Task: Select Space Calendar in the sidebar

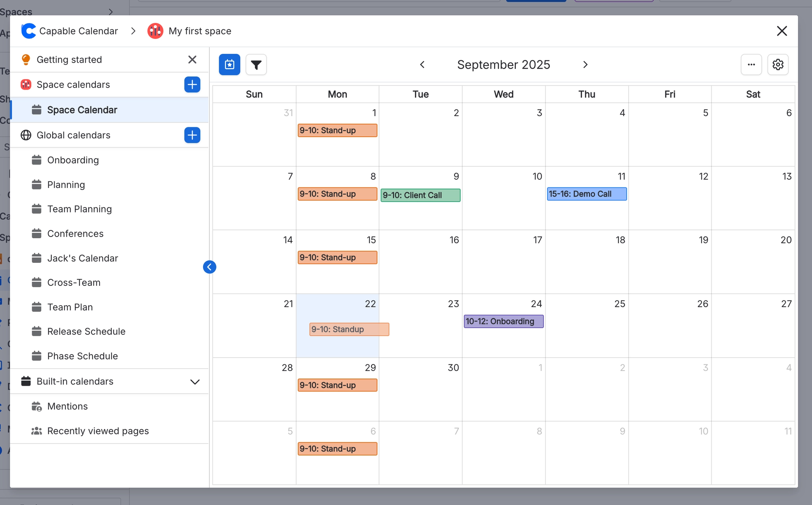Action: coord(82,110)
